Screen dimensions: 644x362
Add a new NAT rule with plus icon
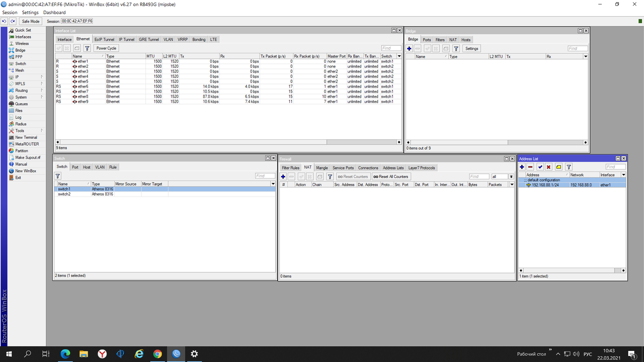pos(283,176)
